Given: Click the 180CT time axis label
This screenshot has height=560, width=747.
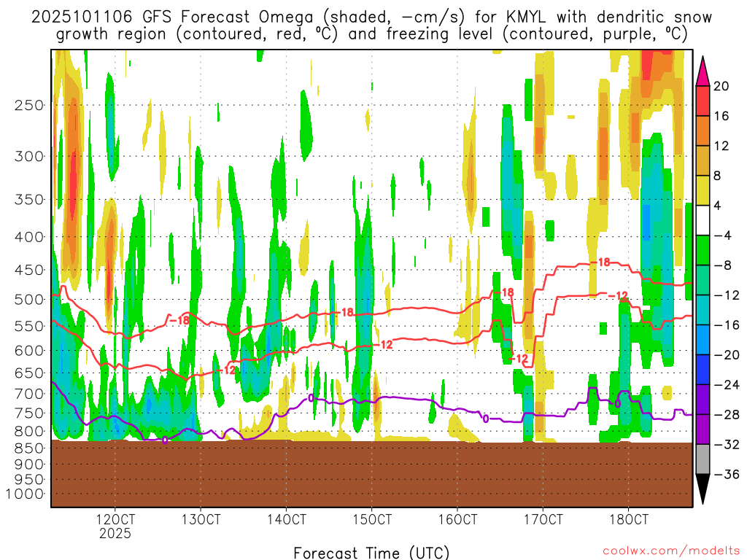Looking at the screenshot, I should tap(629, 519).
